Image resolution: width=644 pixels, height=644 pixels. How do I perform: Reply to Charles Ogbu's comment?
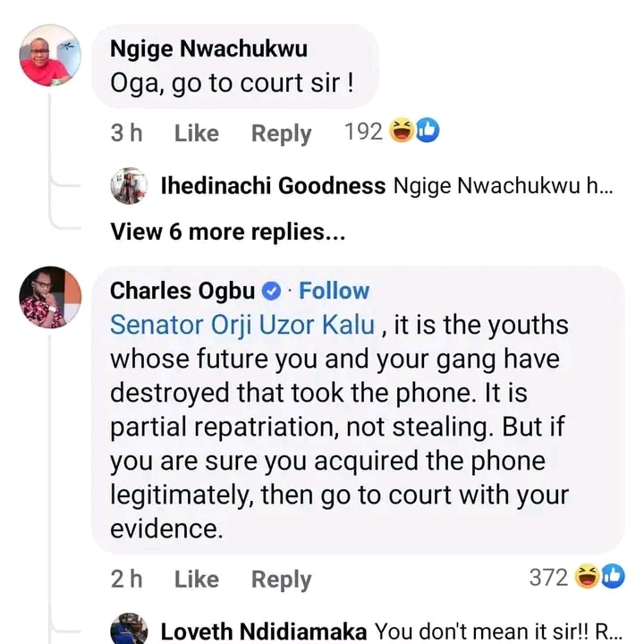[x=281, y=579]
